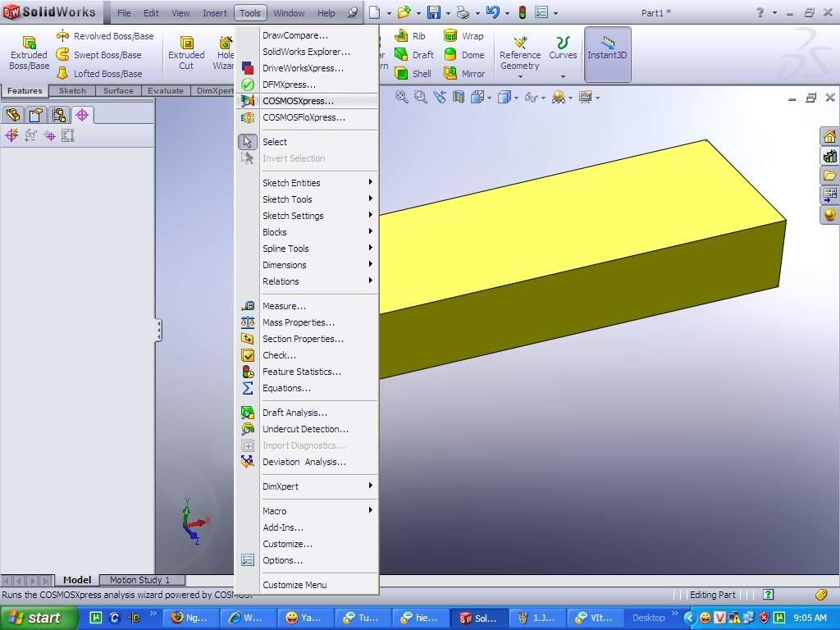Launch COSMOSXpress from Tools menu
The width and height of the screenshot is (840, 630).
point(298,101)
